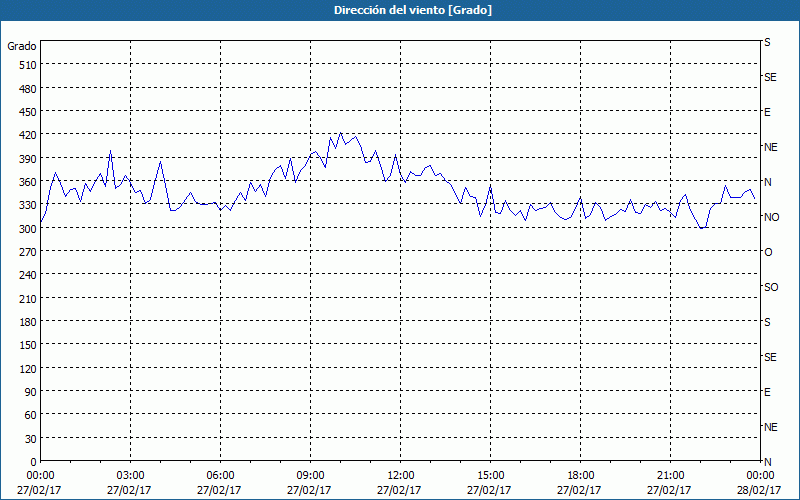Screen dimensions: 800x500
Task: Select the 270 y-axis tick label
Action: pos(29,252)
